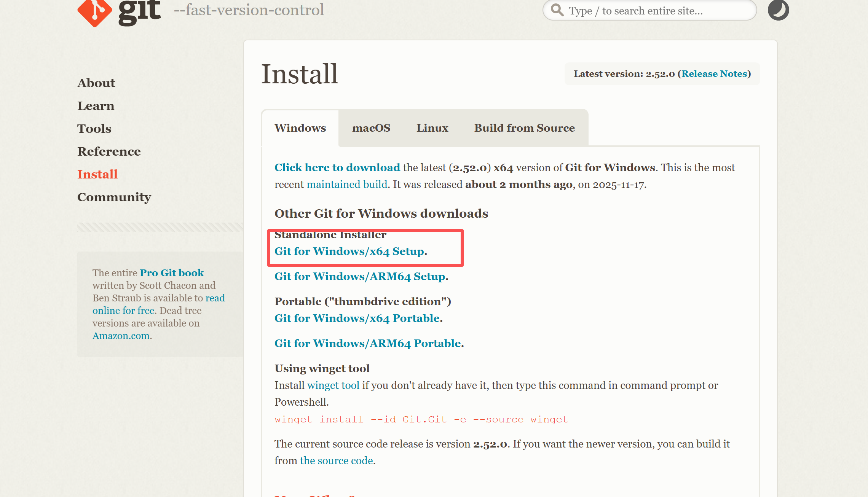Select the Windows tab
This screenshot has height=497, width=868.
click(300, 128)
